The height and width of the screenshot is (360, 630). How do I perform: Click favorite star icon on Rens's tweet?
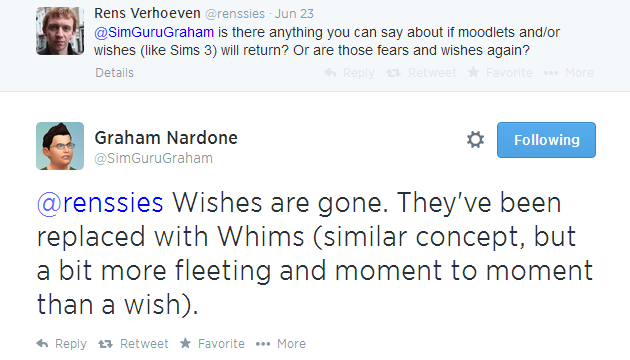pyautogui.click(x=473, y=72)
